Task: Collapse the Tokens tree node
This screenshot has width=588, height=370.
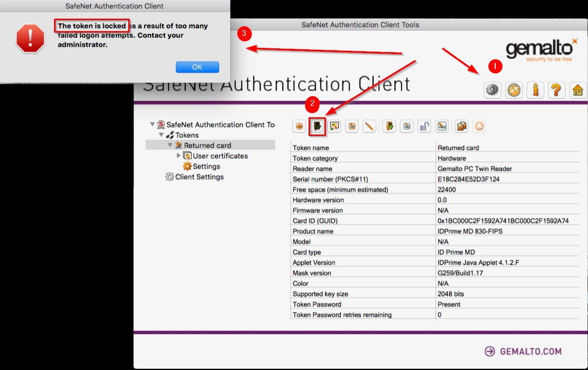Action: click(x=161, y=135)
